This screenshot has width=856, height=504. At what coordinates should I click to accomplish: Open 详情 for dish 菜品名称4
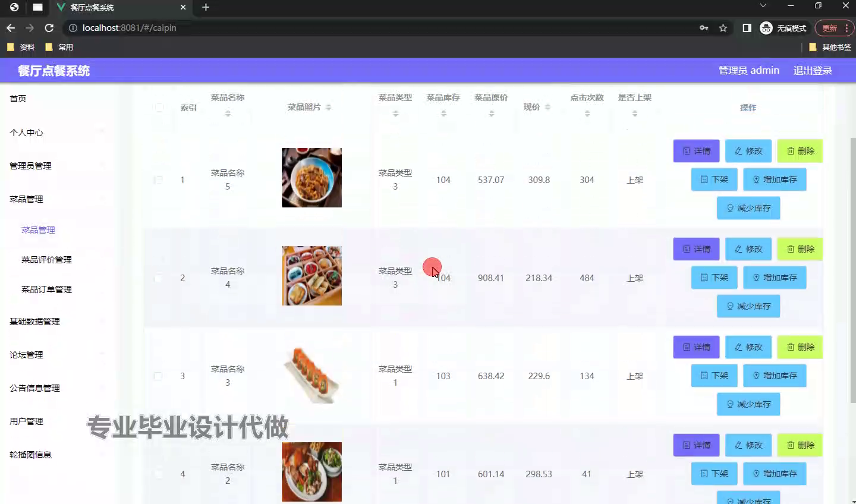696,249
